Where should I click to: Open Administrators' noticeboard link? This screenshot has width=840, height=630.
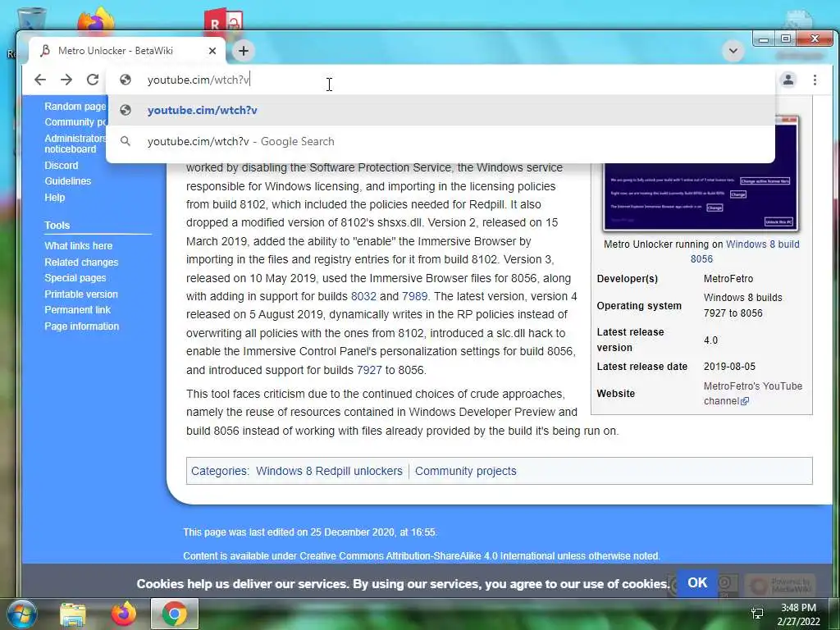75,144
